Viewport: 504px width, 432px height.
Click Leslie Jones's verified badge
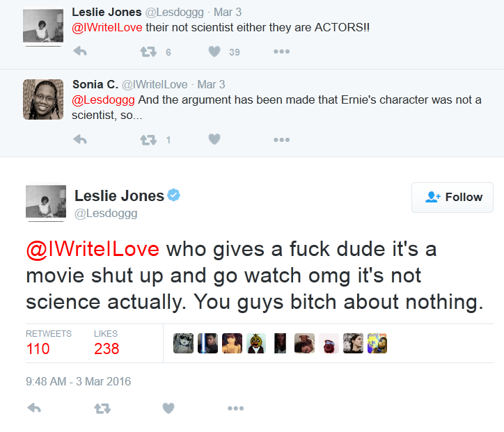tap(174, 195)
